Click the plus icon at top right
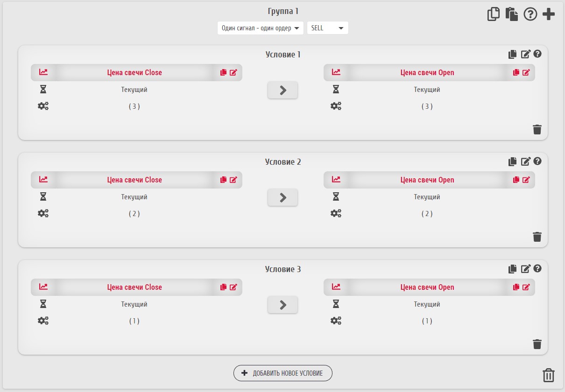Image resolution: width=565 pixels, height=392 pixels. pos(549,14)
